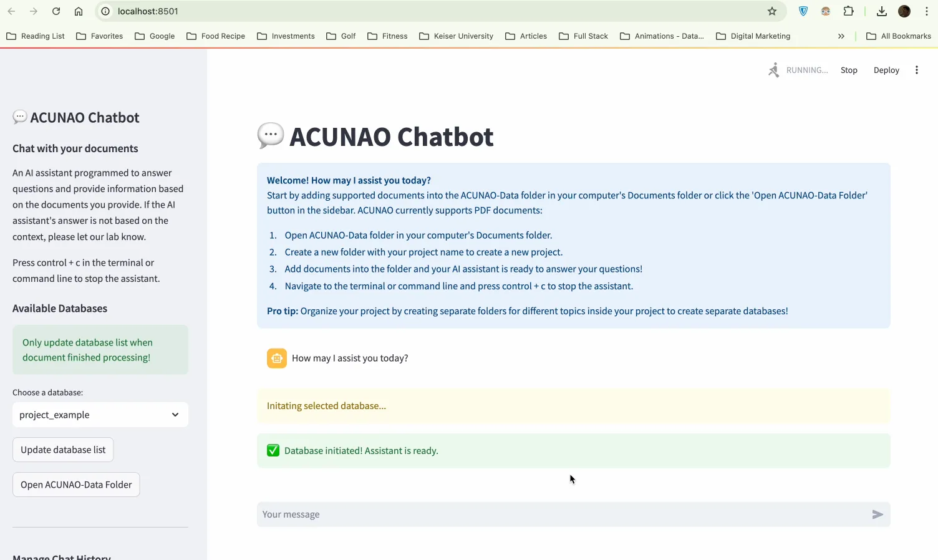Open the Chrome three-dot menu
938x560 pixels.
click(927, 11)
